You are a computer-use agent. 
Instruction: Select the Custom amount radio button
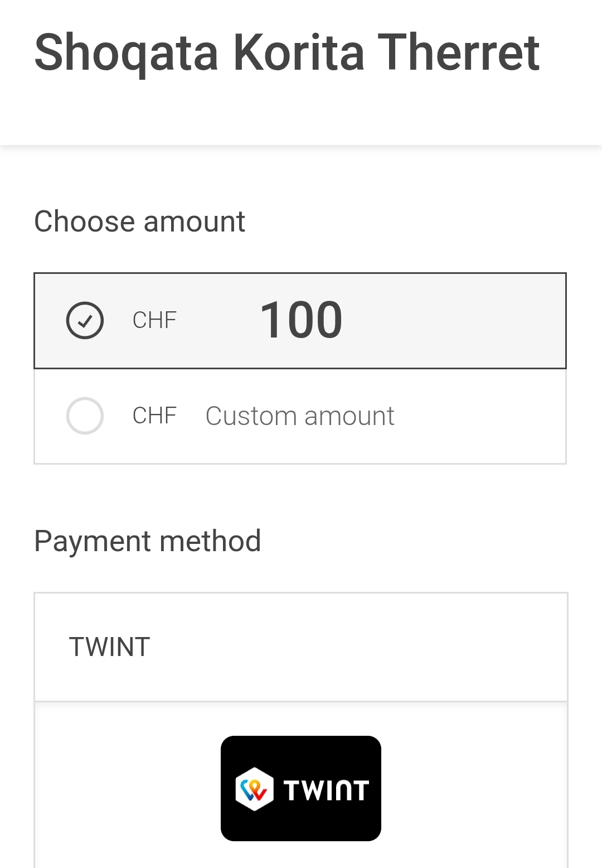tap(85, 416)
